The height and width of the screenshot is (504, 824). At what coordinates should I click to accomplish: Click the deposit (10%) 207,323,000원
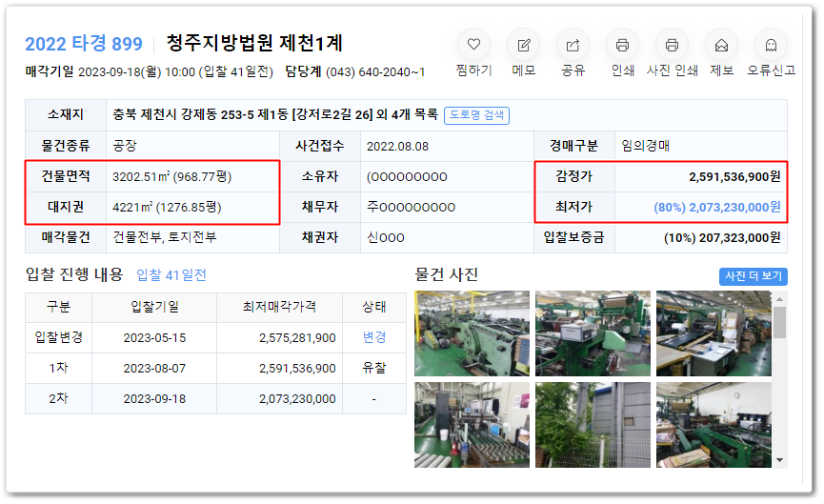(x=722, y=237)
